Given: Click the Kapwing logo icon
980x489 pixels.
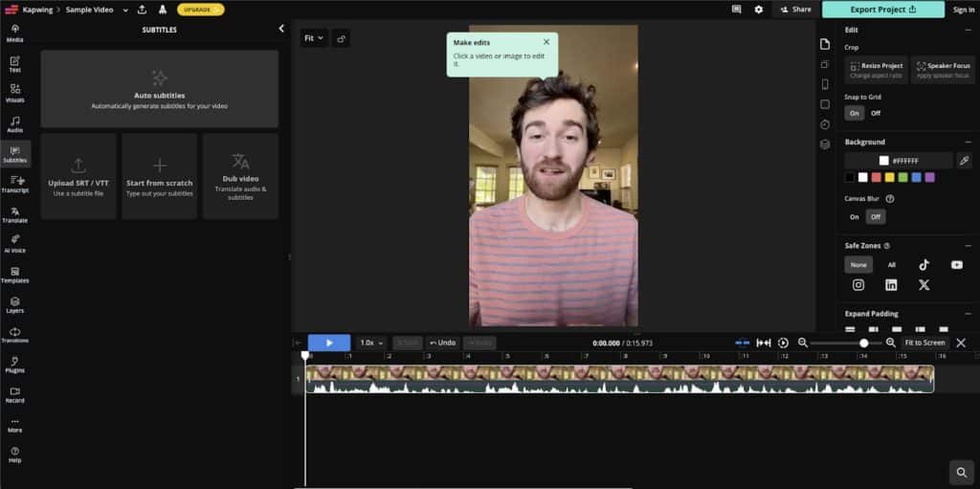Looking at the screenshot, I should point(11,10).
